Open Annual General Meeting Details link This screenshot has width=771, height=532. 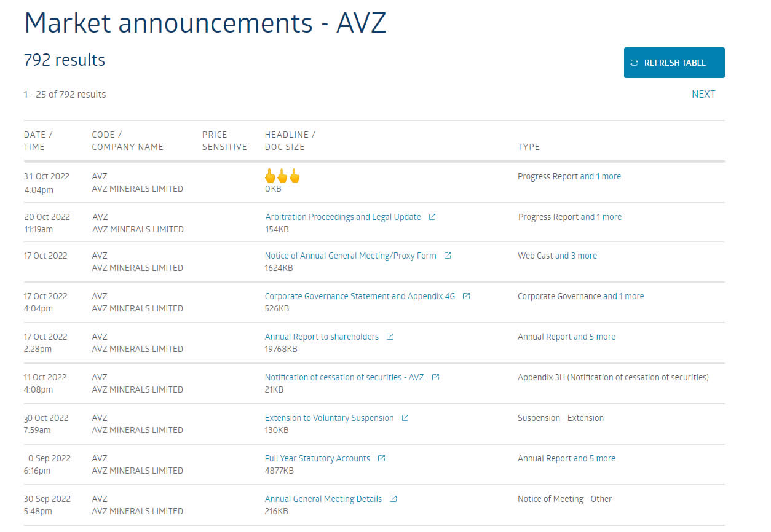[x=323, y=499]
